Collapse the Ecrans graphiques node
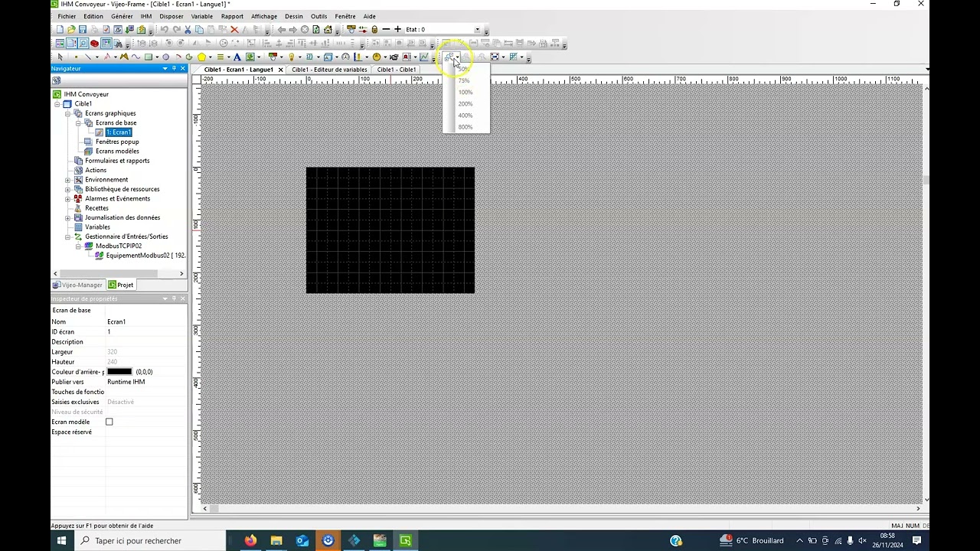This screenshot has width=980, height=551. [67, 113]
